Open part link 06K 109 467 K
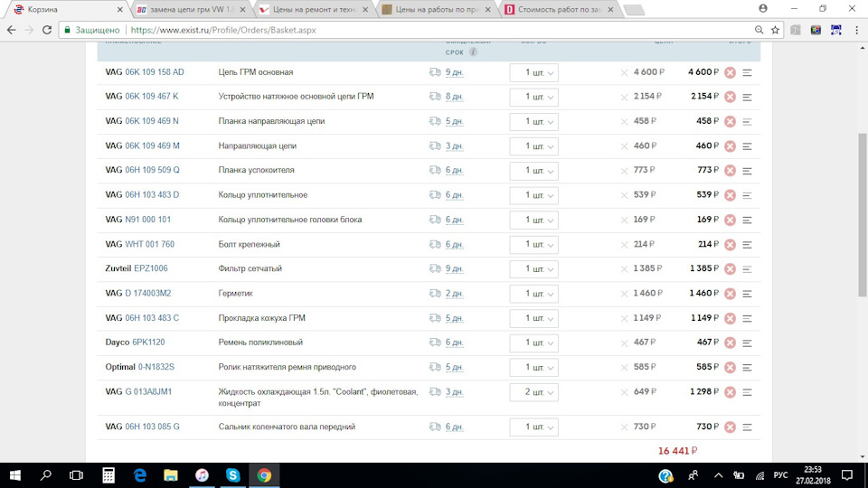868x488 pixels. 152,97
